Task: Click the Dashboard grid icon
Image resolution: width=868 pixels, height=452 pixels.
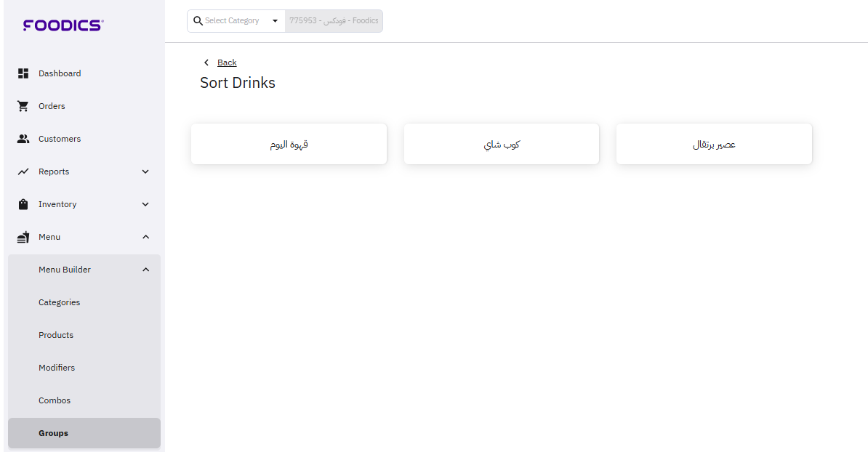Action: pyautogui.click(x=23, y=73)
